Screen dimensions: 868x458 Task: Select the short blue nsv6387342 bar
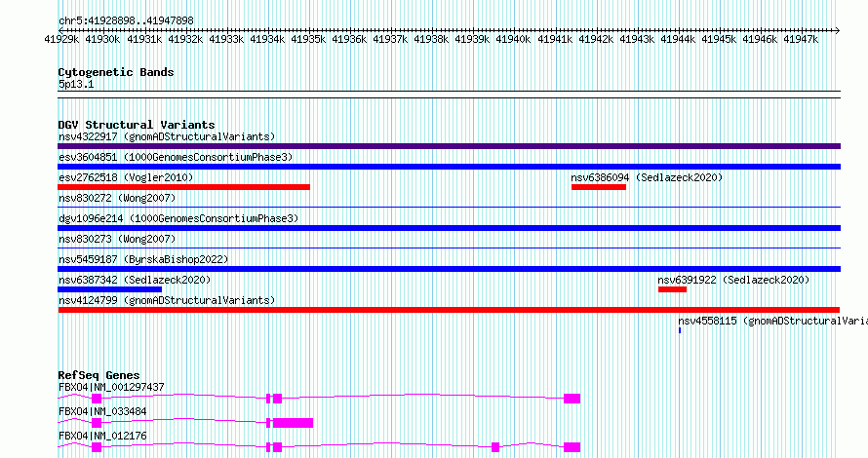pos(109,289)
